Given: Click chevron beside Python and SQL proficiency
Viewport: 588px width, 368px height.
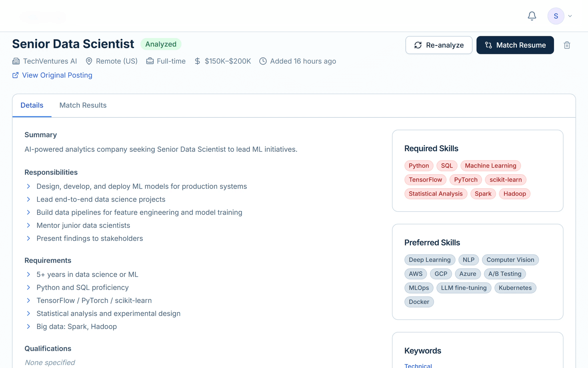Looking at the screenshot, I should [28, 287].
